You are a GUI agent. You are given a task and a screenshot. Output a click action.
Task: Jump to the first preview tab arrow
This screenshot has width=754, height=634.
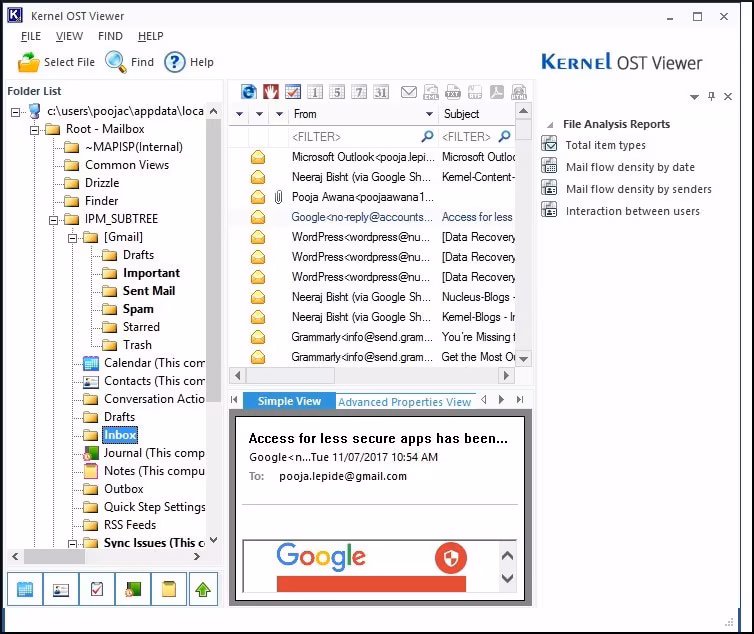(234, 399)
